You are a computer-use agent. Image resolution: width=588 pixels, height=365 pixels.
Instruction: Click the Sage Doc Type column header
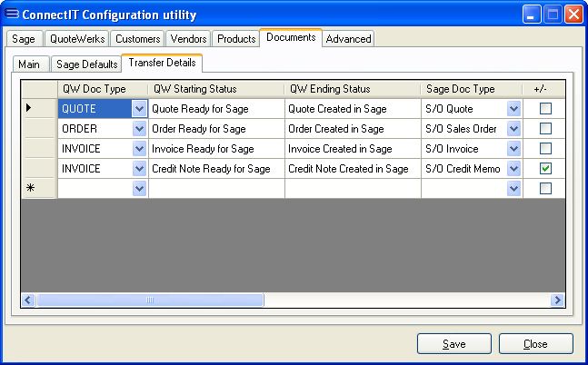tap(472, 89)
